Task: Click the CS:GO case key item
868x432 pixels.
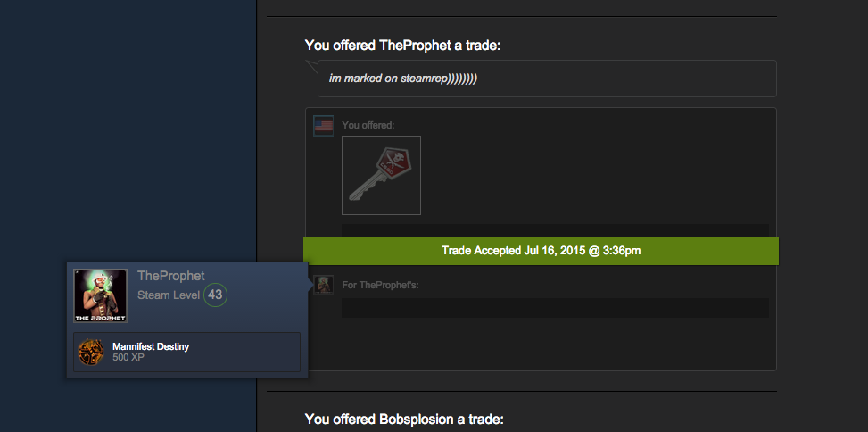Action: point(381,175)
